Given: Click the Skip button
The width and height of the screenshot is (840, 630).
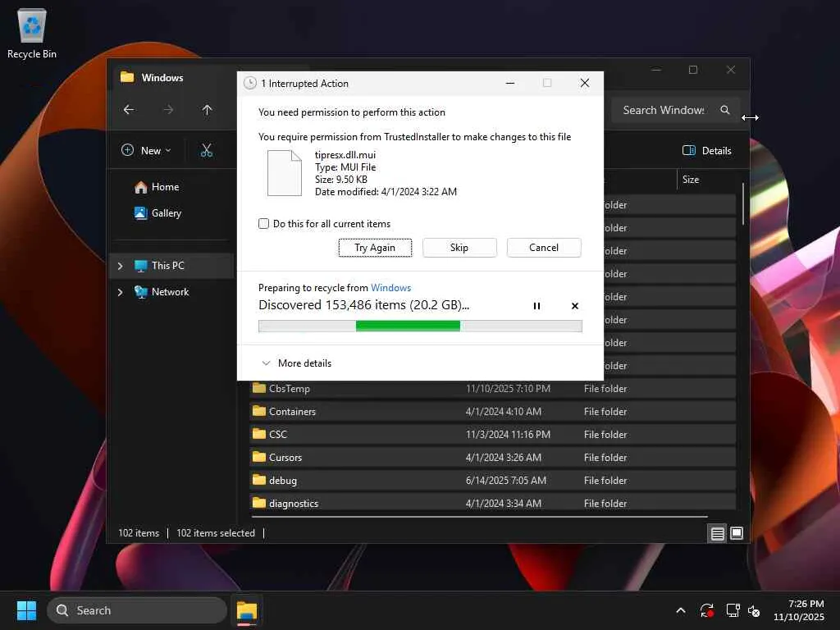Looking at the screenshot, I should click(x=459, y=248).
